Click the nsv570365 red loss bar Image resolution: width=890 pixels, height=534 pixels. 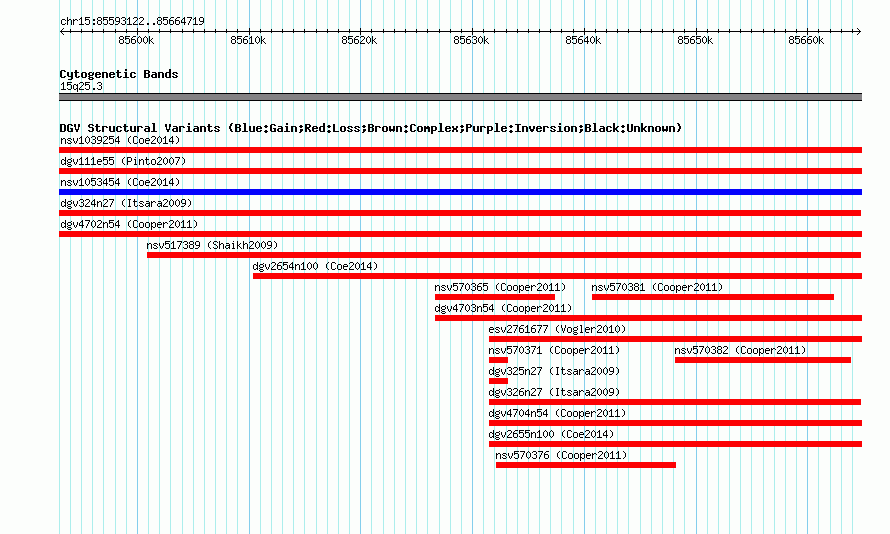pos(495,297)
